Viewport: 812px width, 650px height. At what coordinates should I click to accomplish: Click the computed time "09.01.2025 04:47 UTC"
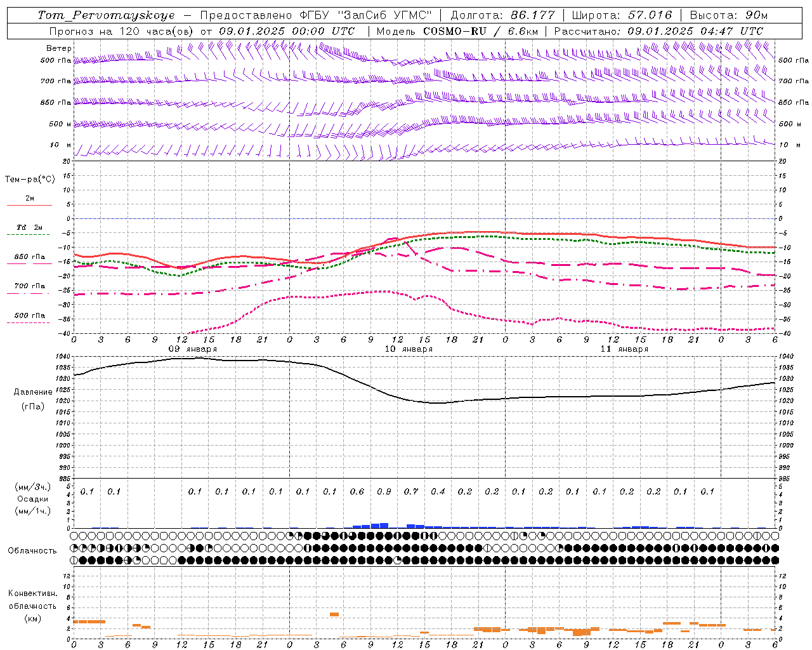(x=695, y=30)
